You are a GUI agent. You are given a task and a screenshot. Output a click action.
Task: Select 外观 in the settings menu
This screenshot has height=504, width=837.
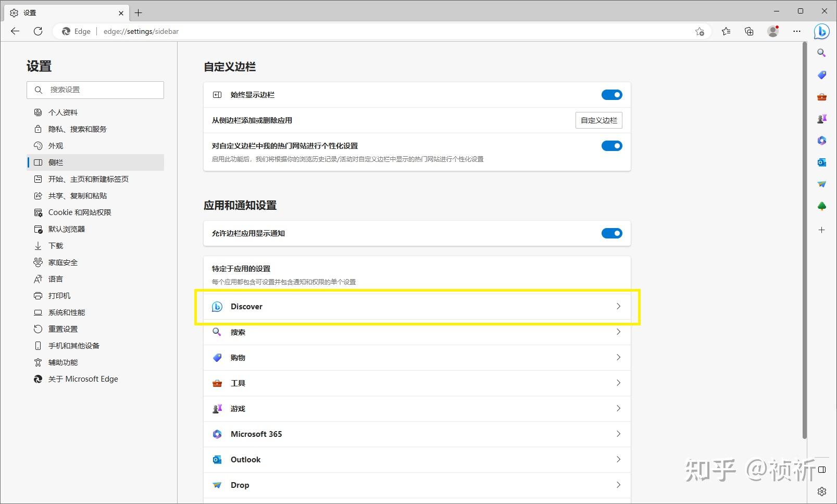56,146
